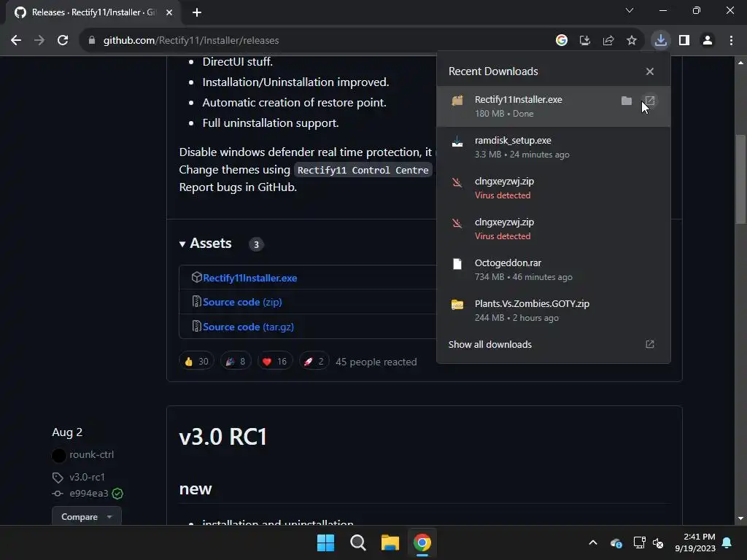This screenshot has width=747, height=560.
Task: Open Chrome side panel
Action: [x=684, y=41]
